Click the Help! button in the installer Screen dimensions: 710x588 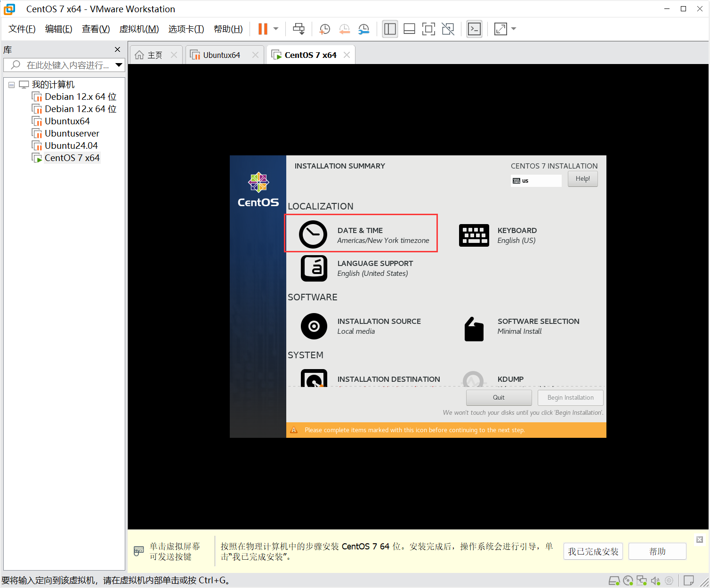pos(582,179)
